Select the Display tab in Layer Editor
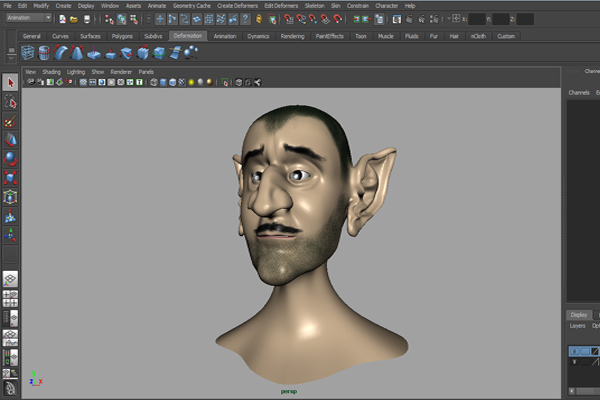 (x=579, y=315)
